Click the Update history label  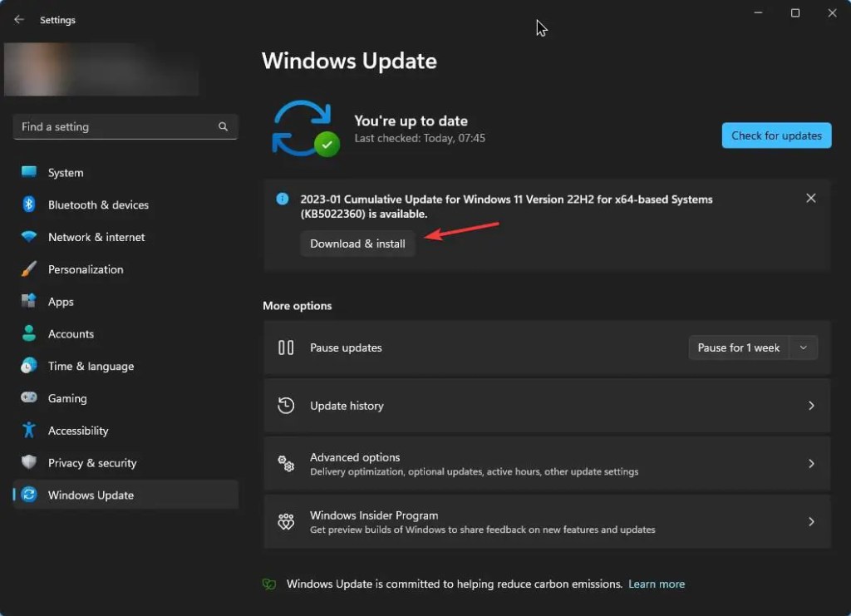(x=347, y=406)
